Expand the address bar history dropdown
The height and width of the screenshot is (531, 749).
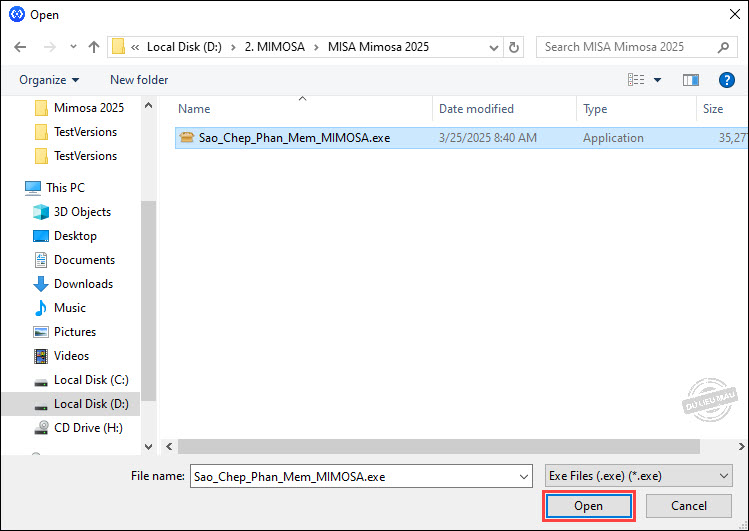[494, 47]
